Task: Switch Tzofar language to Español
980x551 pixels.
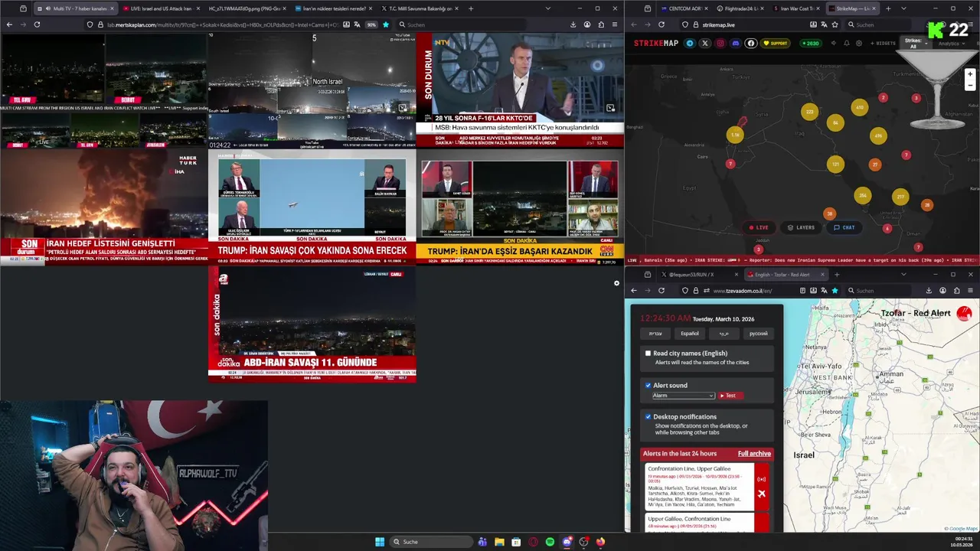Action: [690, 333]
